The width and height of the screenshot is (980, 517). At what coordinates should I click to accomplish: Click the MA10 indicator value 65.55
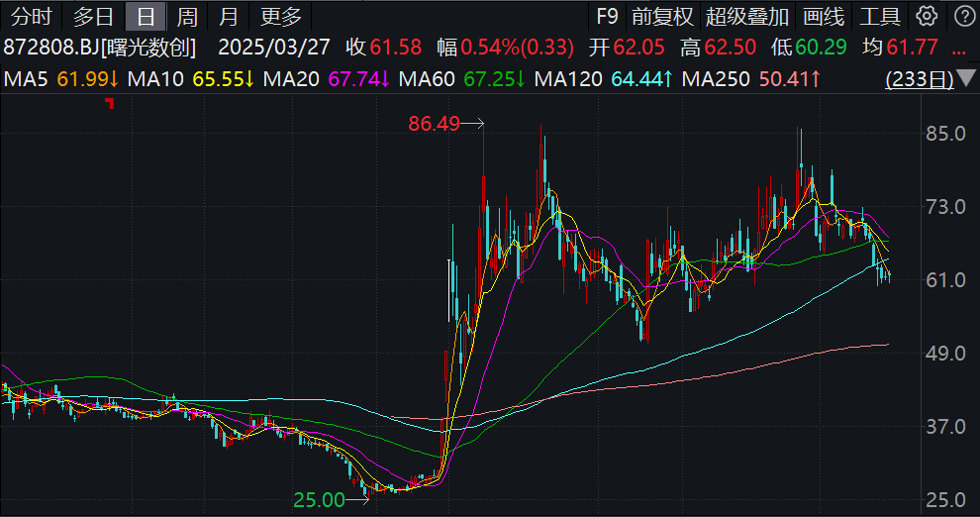point(223,79)
